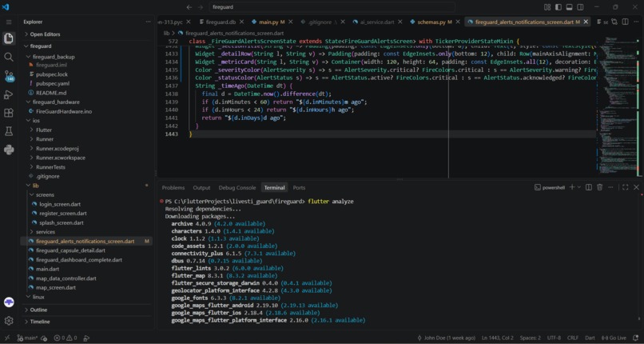Open the Accounts avatar menu
This screenshot has height=344, width=644.
[x=9, y=302]
